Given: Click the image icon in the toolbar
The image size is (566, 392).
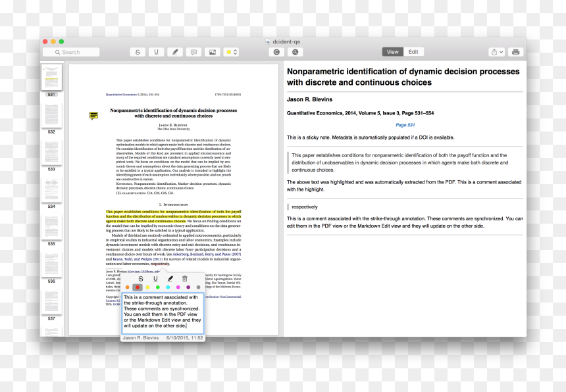Looking at the screenshot, I should coord(213,53).
